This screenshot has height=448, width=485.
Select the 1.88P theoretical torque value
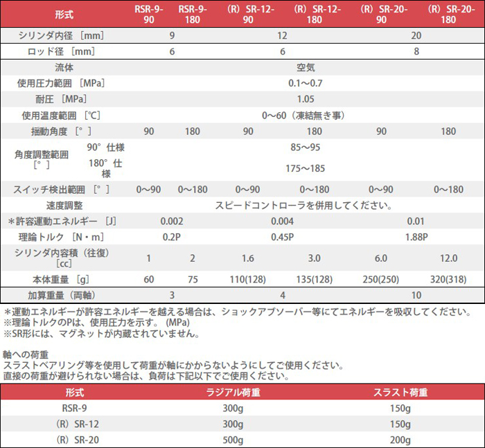[x=416, y=237]
